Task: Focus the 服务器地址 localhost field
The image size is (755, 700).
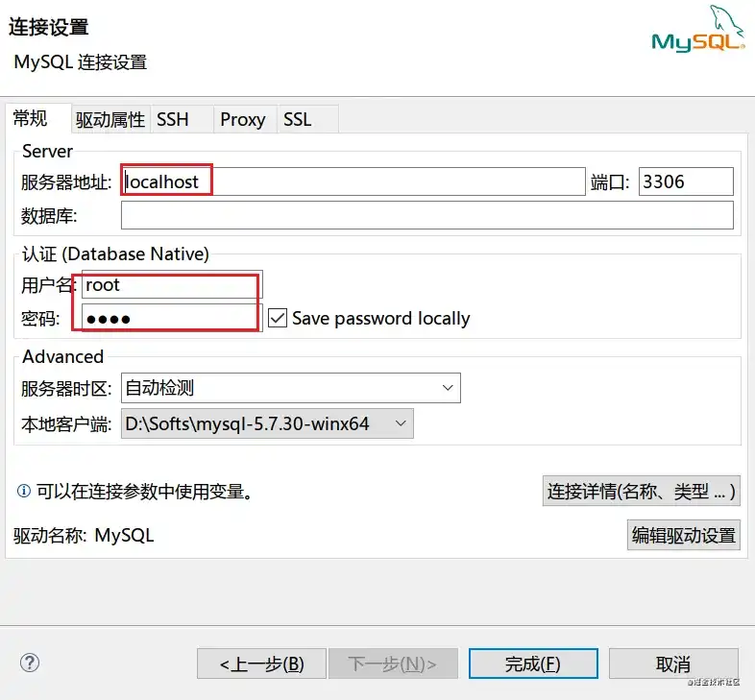Action: (353, 181)
